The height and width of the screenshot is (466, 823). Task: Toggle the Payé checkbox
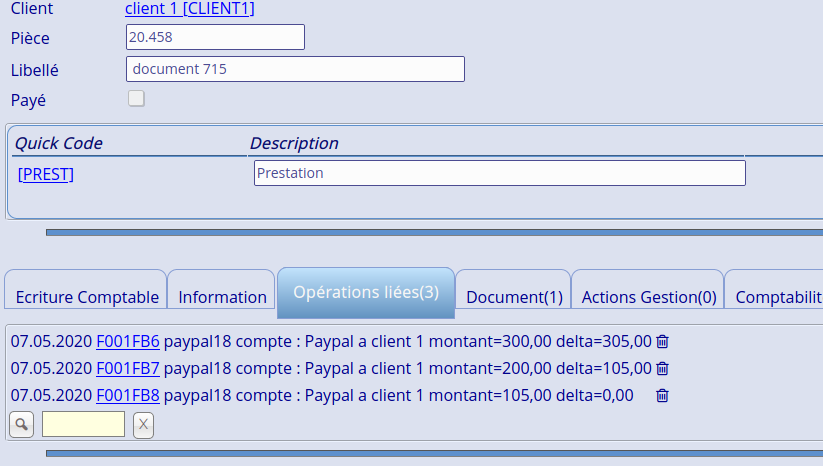[136, 99]
